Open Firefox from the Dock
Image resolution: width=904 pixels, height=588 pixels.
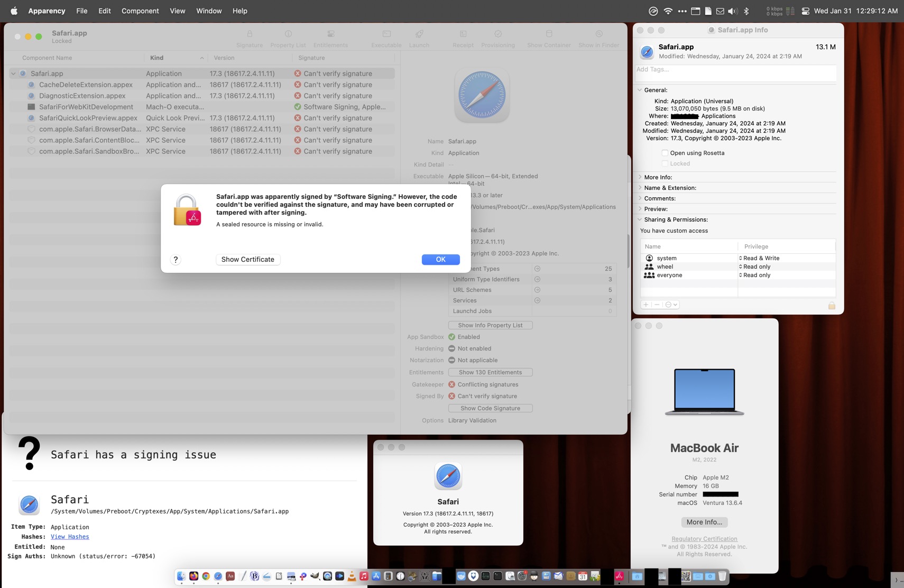(193, 576)
